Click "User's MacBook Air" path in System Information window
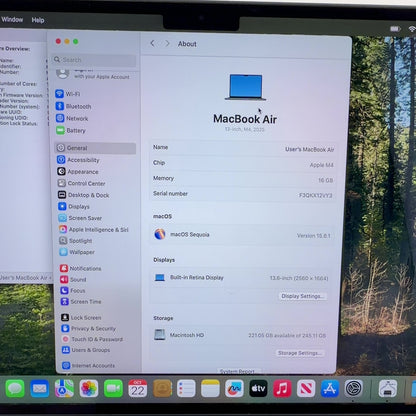The height and width of the screenshot is (416, 416). [x=24, y=278]
